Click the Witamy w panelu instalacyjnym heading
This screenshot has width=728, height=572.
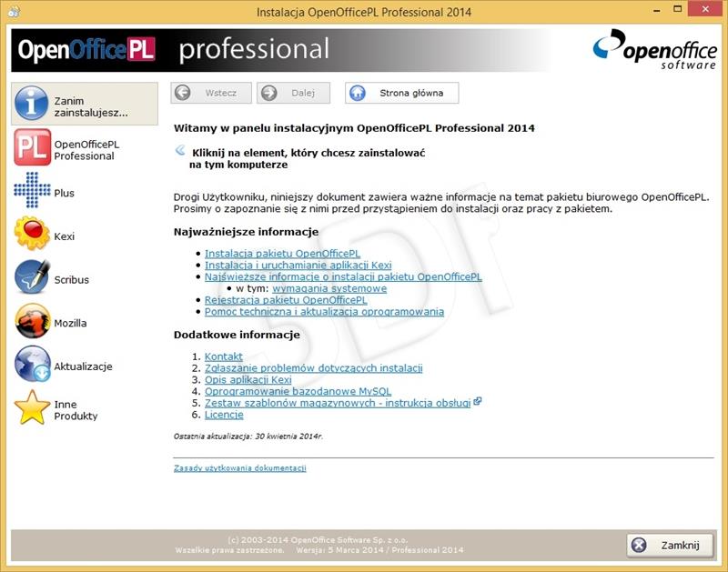354,128
